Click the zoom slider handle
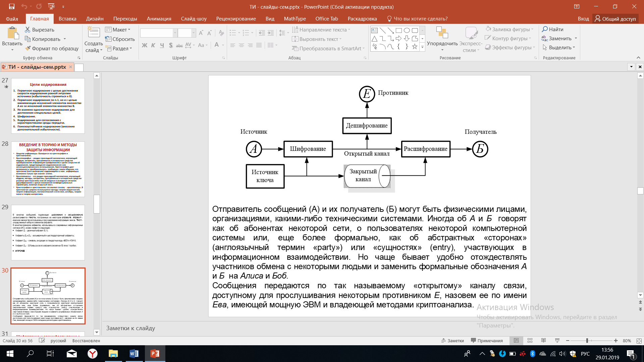The image size is (644, 362). pos(587,341)
